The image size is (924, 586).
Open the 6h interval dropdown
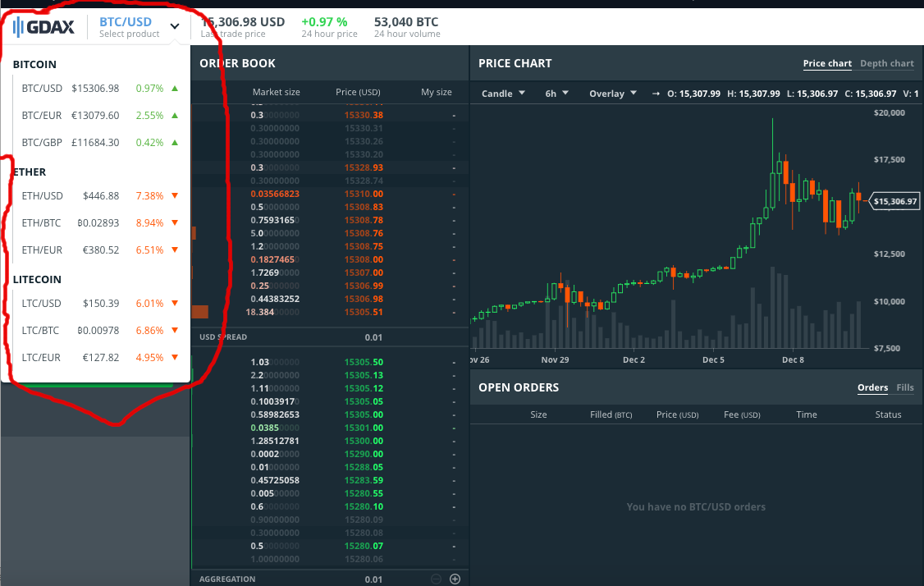[556, 94]
